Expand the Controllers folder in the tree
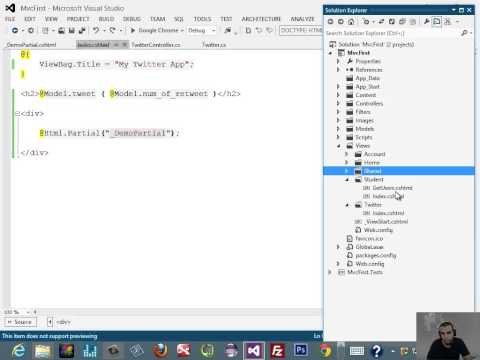Viewport: 480px width, 360px height. tap(338, 104)
